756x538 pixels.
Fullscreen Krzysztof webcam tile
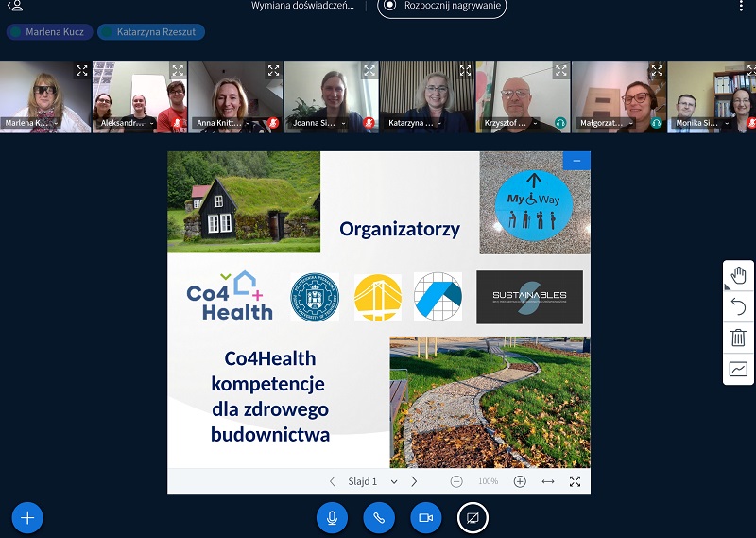pos(560,71)
